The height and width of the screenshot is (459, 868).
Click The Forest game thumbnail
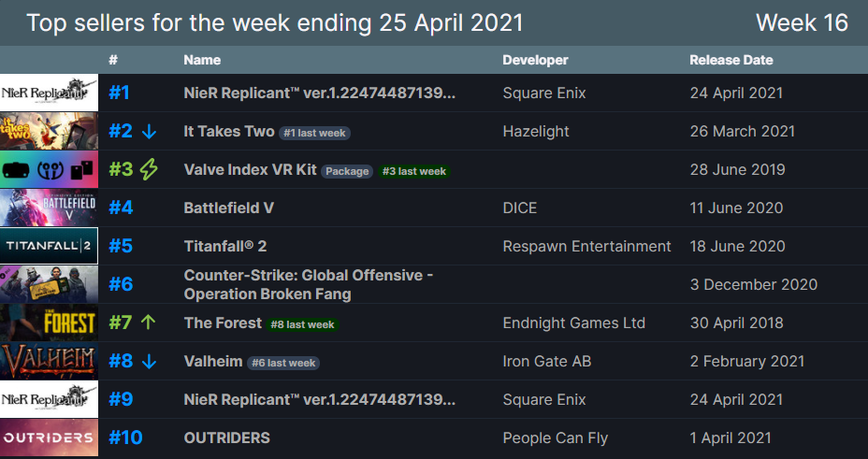(x=49, y=323)
